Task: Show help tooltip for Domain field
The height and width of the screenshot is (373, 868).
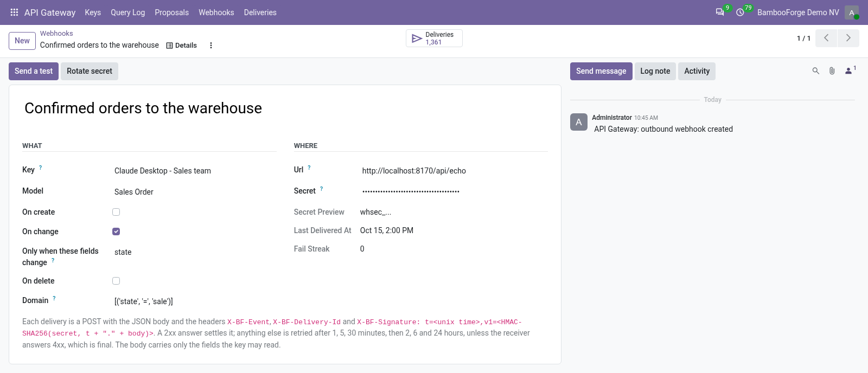Action: pos(54,299)
